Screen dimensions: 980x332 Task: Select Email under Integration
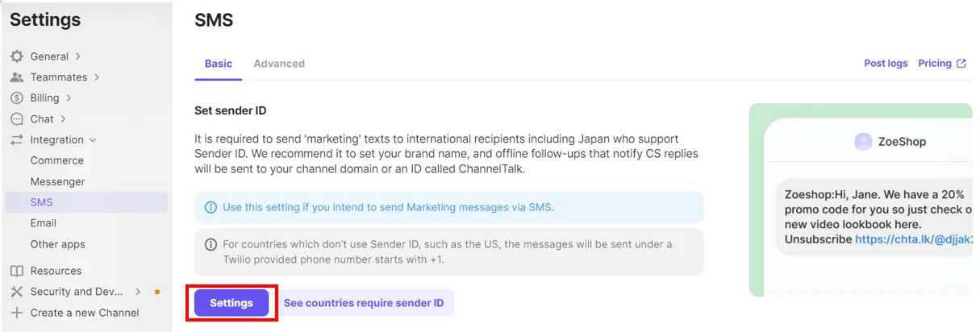point(44,223)
